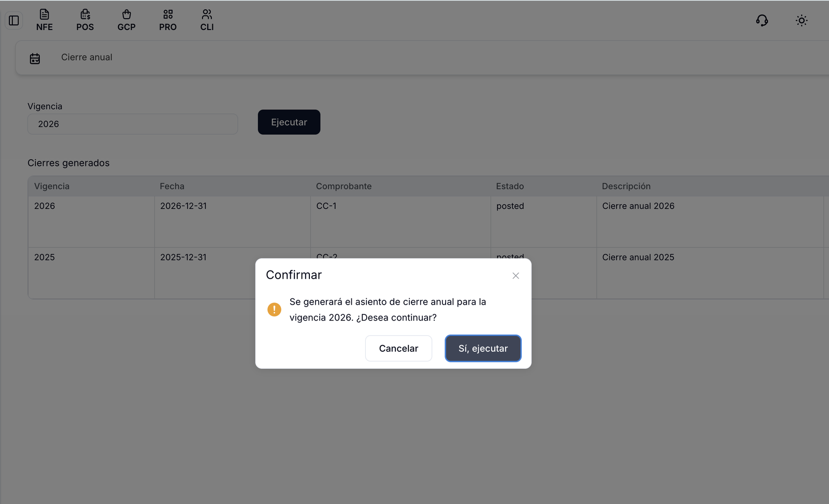Click the Vigencia column header
829x504 pixels.
tap(52, 186)
